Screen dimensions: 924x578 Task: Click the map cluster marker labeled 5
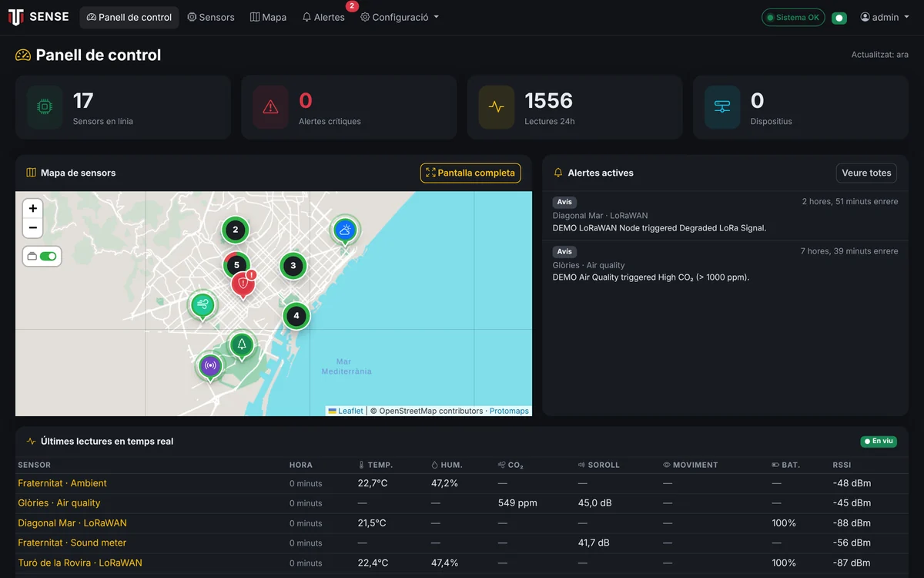pos(236,264)
